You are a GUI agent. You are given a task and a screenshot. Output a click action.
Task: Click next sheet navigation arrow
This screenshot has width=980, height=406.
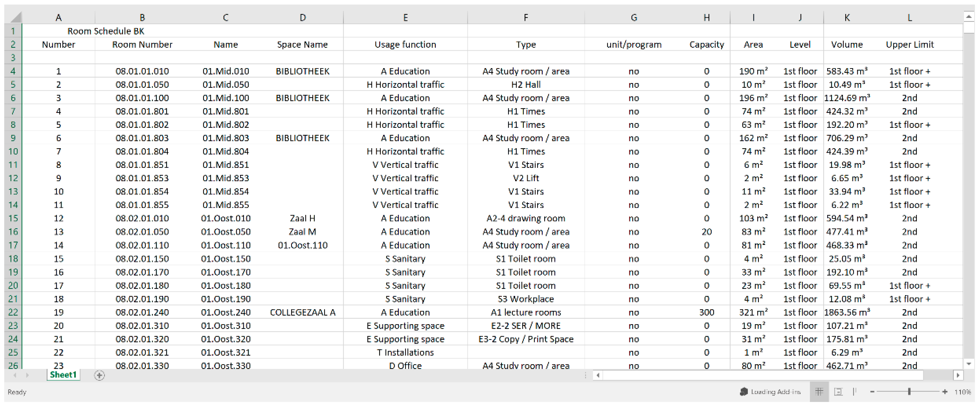click(x=27, y=375)
